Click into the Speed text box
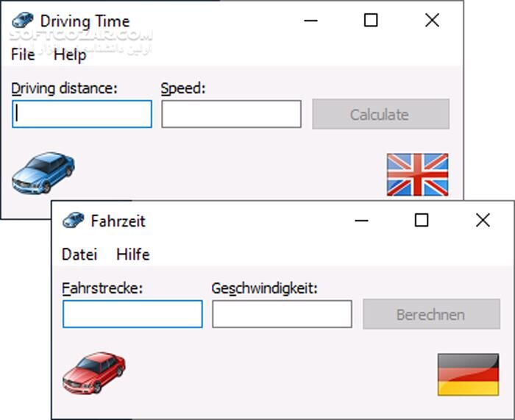The image size is (515, 420). (231, 114)
